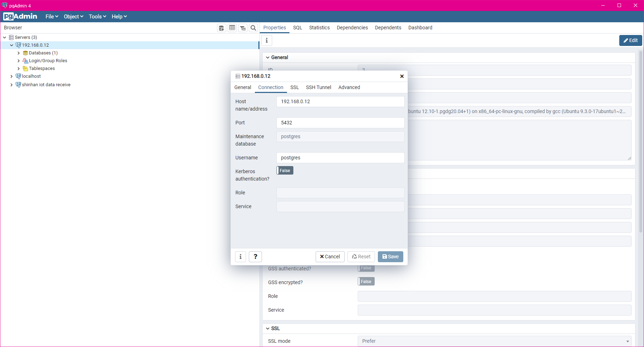Open the File menu
The width and height of the screenshot is (644, 347).
pos(52,17)
